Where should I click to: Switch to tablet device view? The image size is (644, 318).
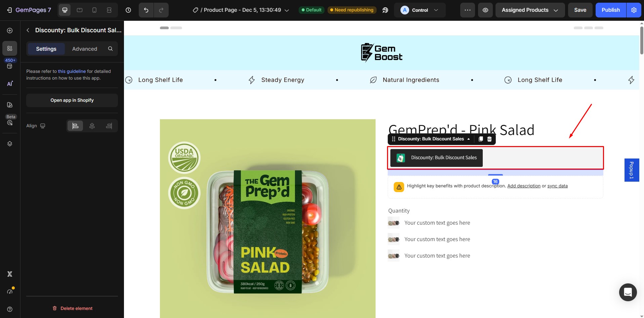(x=80, y=10)
